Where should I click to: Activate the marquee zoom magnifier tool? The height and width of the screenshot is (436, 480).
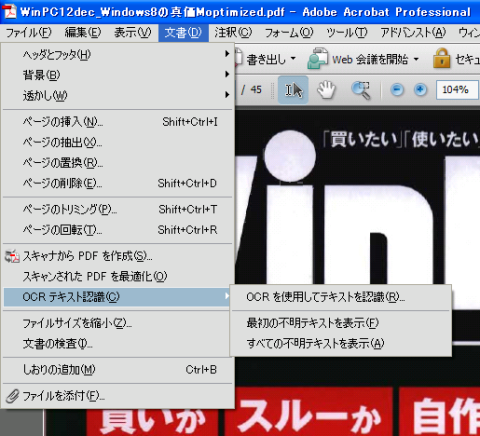point(361,90)
